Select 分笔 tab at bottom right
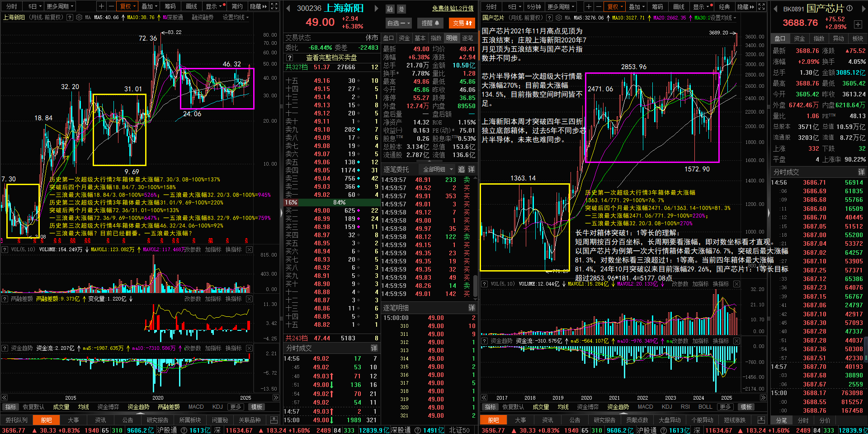The image size is (868, 434). coord(781,420)
